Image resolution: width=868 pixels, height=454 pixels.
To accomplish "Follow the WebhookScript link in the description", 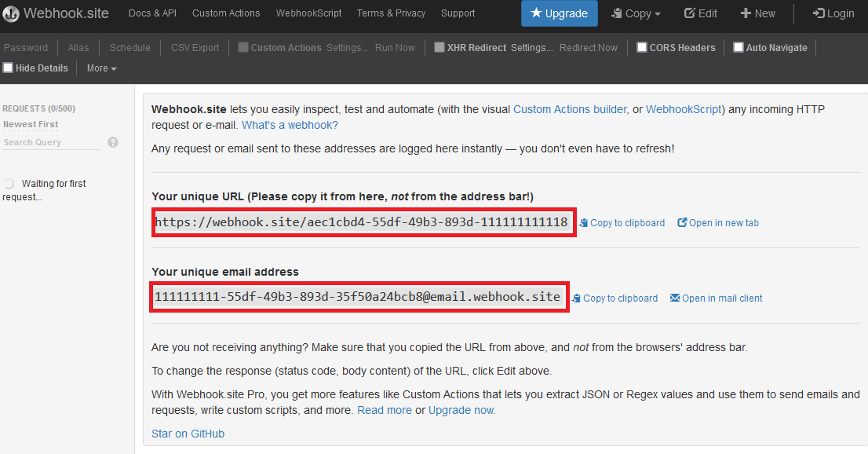I will [x=684, y=109].
